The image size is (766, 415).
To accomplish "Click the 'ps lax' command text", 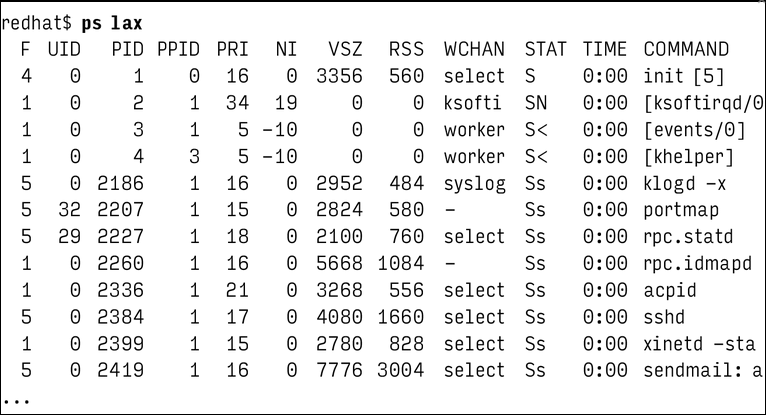I will point(111,23).
